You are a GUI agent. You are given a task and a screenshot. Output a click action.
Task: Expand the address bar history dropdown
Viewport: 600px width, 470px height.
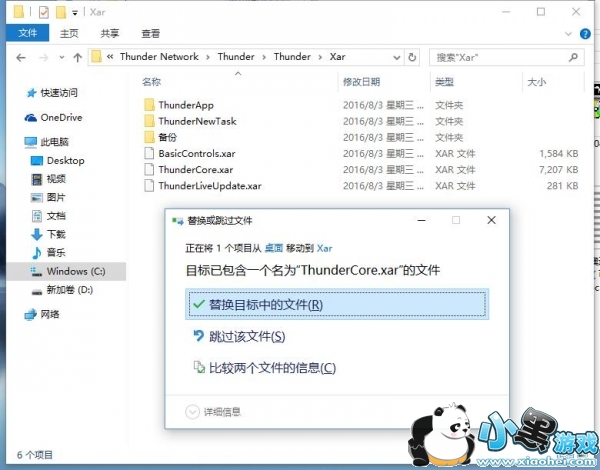pyautogui.click(x=396, y=57)
